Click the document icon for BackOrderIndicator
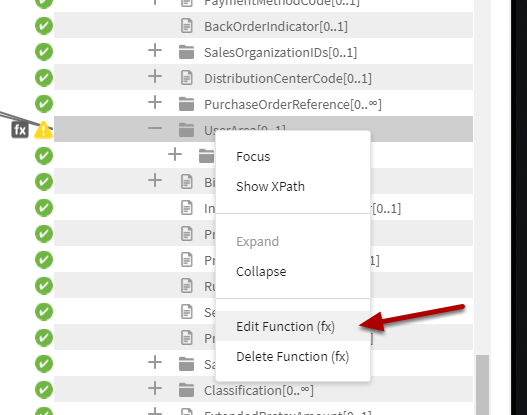This screenshot has width=527, height=415. tap(187, 26)
